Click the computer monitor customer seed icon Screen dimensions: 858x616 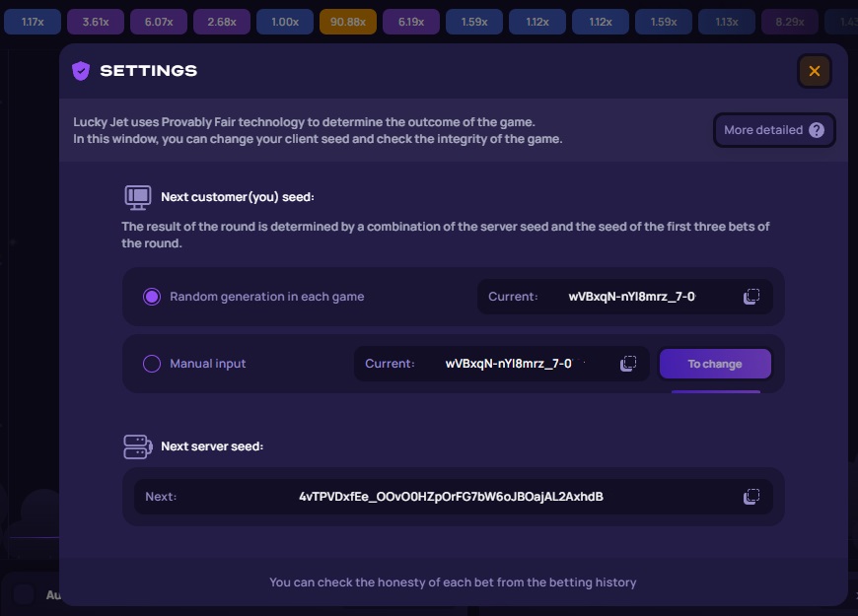click(x=137, y=197)
